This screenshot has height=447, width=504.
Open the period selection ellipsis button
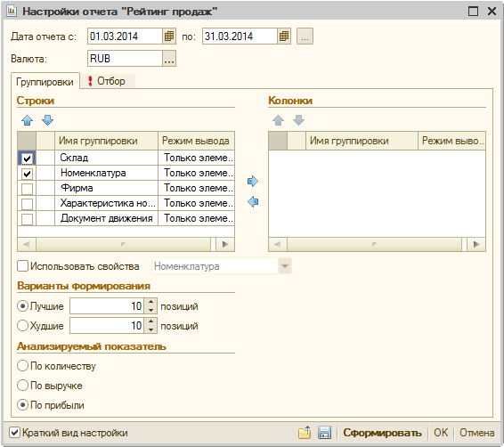coord(305,37)
